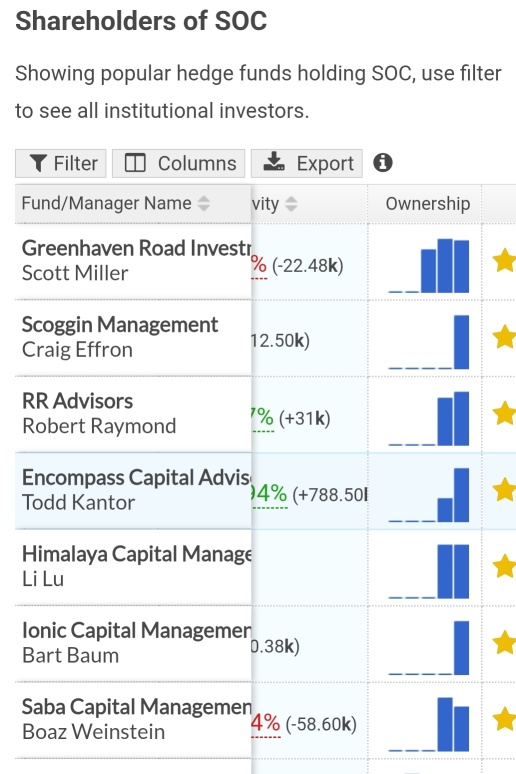
Task: Star the Scoggin Management row
Action: click(x=504, y=337)
